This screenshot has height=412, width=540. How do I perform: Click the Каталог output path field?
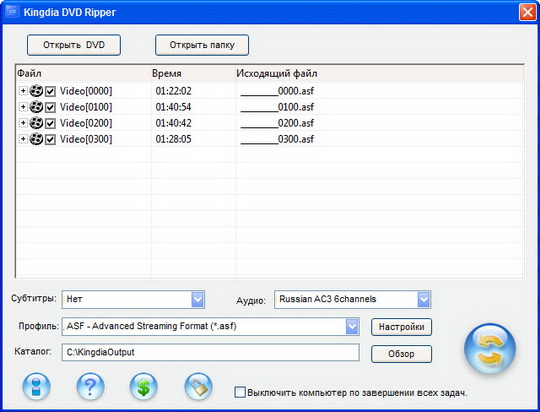tap(210, 352)
